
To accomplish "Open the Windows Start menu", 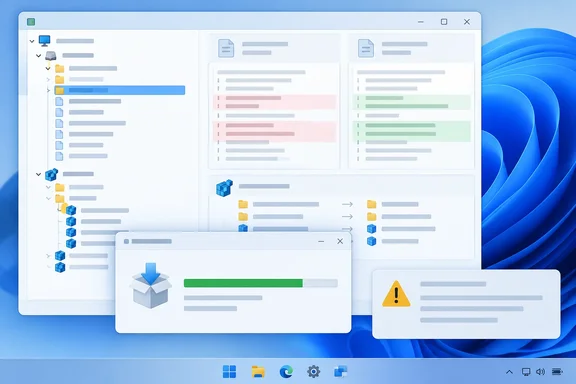I will [x=230, y=372].
